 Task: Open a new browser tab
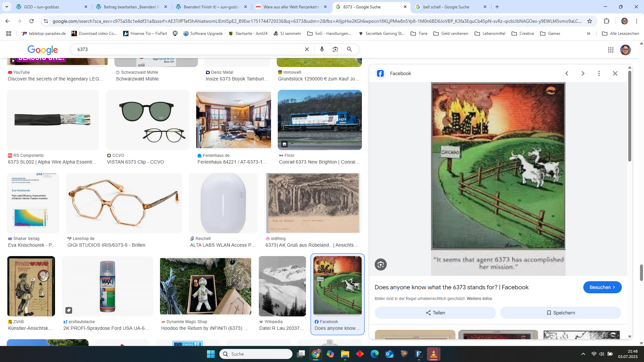click(497, 7)
